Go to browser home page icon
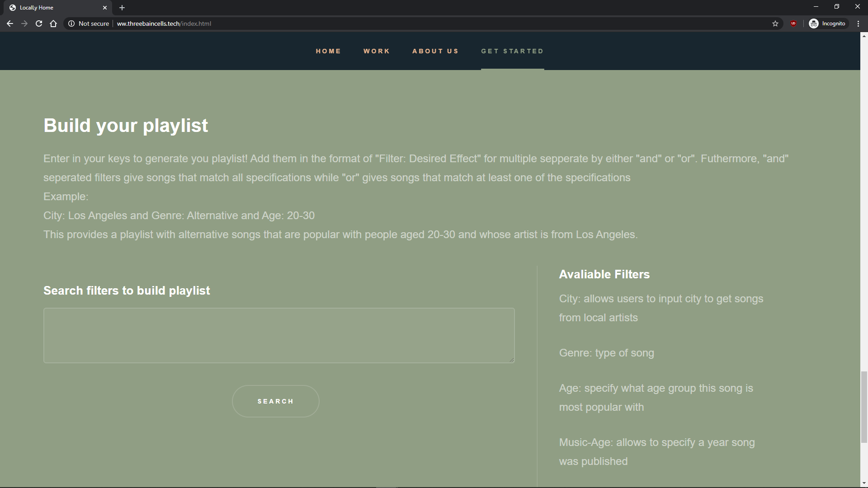 pos(53,23)
